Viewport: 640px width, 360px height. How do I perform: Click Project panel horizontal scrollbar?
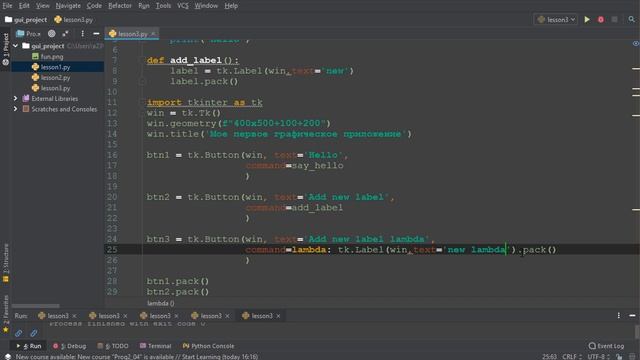pyautogui.click(x=36, y=306)
